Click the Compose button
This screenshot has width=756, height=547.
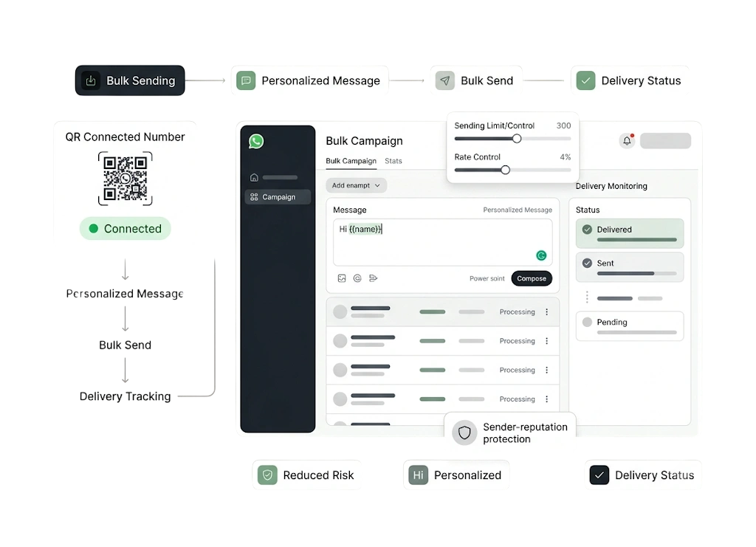pyautogui.click(x=532, y=278)
